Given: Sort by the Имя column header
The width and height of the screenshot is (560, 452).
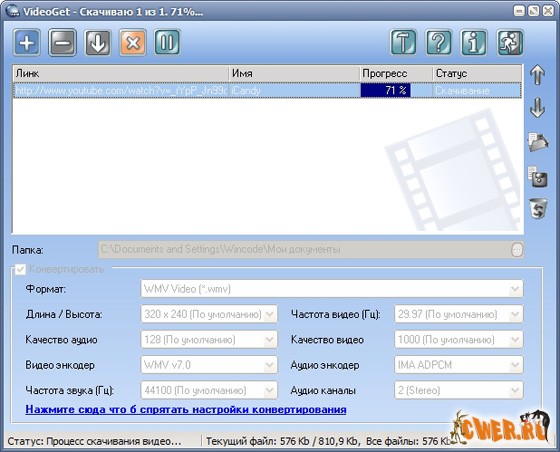Looking at the screenshot, I should pos(294,74).
